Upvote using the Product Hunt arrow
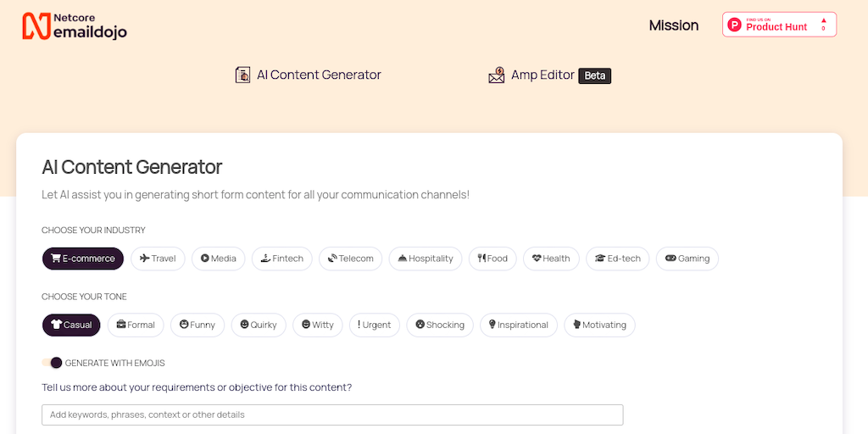The width and height of the screenshot is (868, 434). pyautogui.click(x=823, y=20)
